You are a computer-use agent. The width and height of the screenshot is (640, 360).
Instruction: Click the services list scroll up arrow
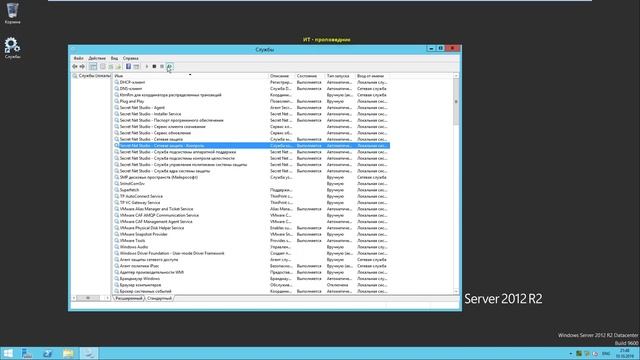click(456, 76)
